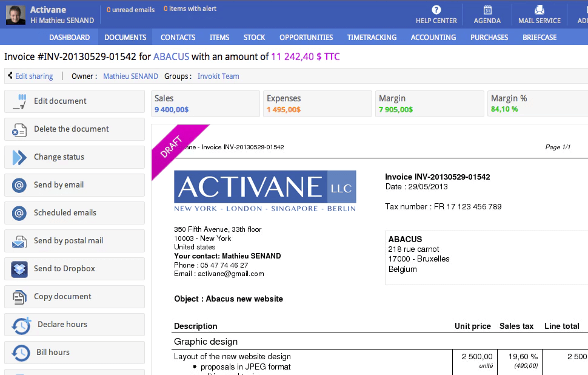Click the Edit sharing link

[34, 76]
